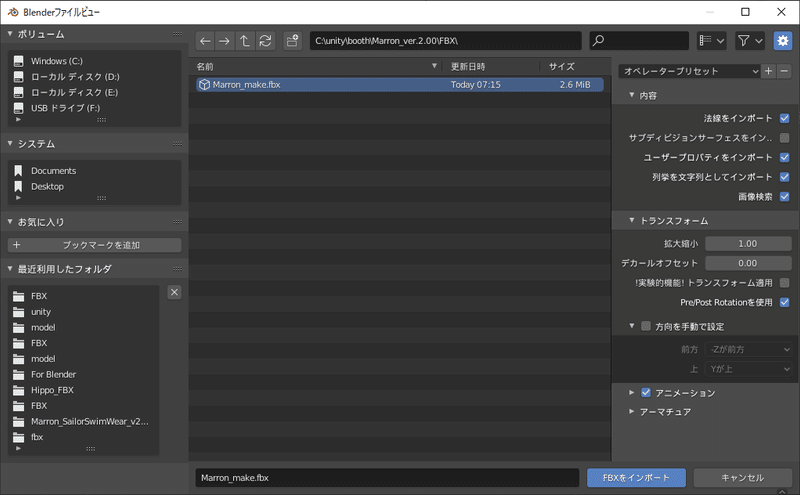
Task: Click the directory path field
Action: click(x=445, y=41)
